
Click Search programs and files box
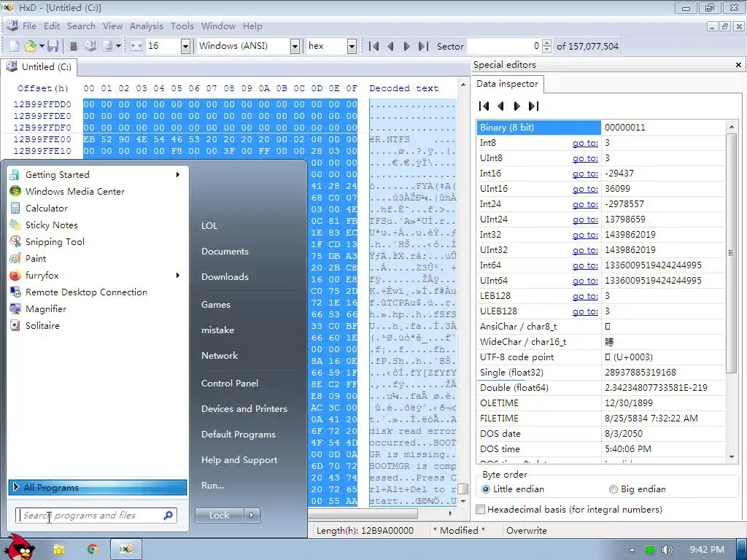(x=96, y=516)
